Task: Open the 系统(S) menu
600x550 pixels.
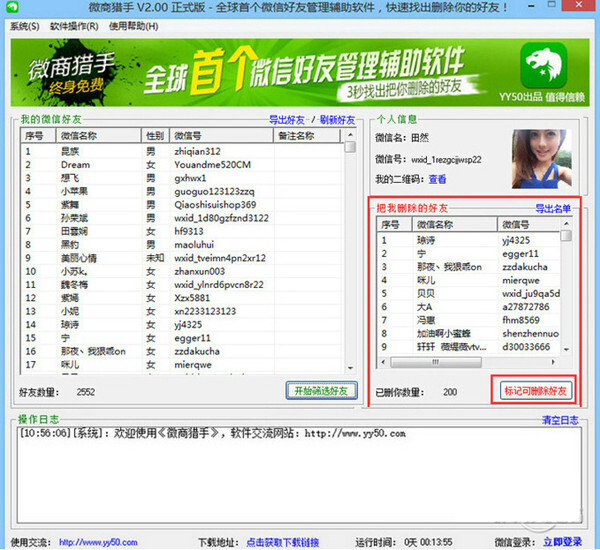Action: (x=24, y=26)
